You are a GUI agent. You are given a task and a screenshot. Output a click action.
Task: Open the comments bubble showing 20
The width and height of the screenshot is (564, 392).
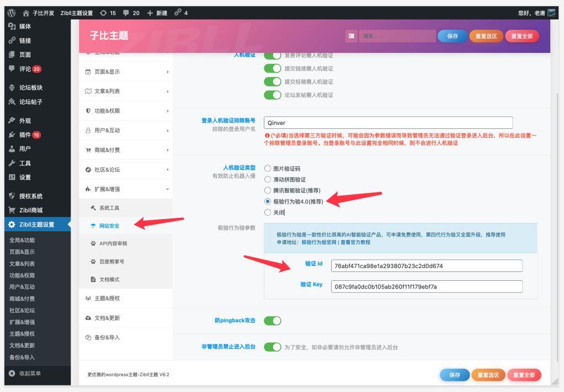126,13
